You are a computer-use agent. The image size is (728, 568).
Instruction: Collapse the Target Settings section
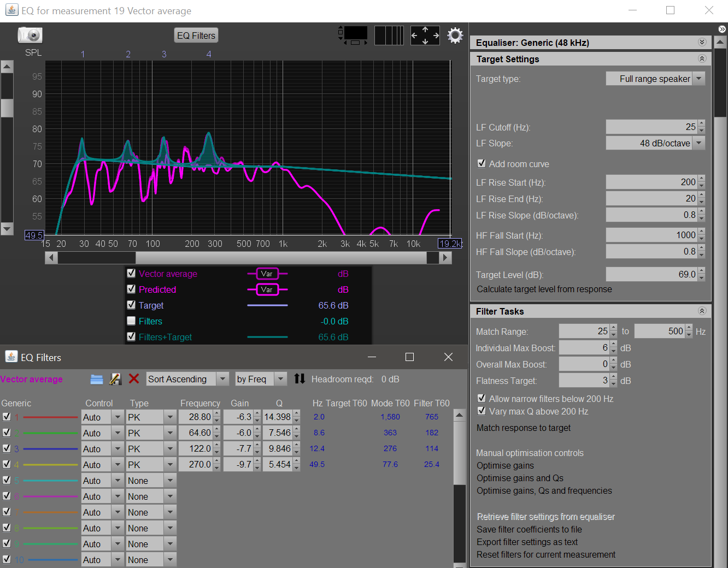[702, 58]
